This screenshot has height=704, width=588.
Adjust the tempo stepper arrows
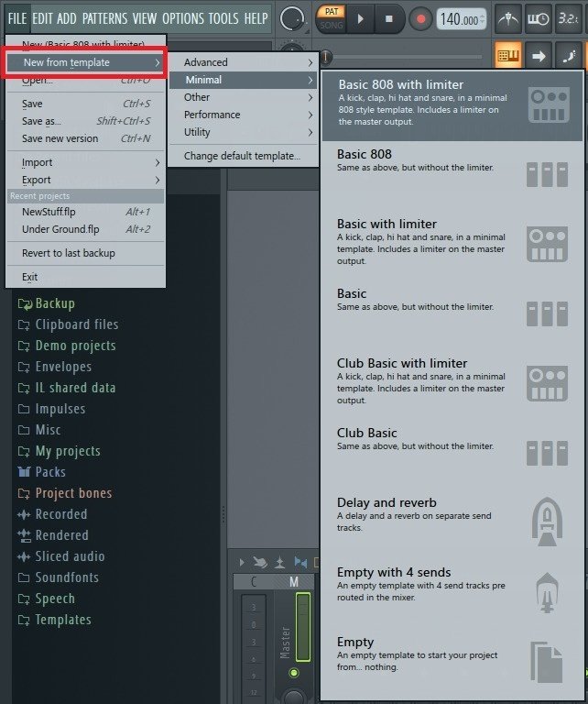click(x=483, y=19)
